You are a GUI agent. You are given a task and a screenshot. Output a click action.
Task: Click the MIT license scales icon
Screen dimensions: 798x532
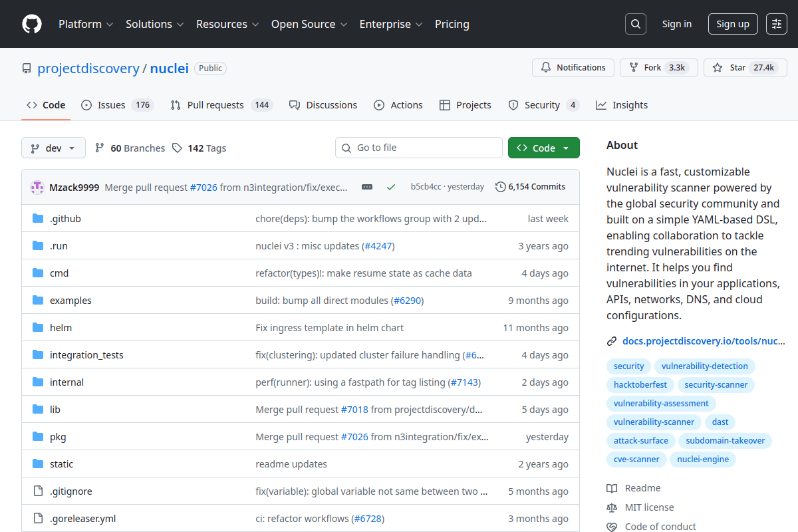(x=611, y=507)
